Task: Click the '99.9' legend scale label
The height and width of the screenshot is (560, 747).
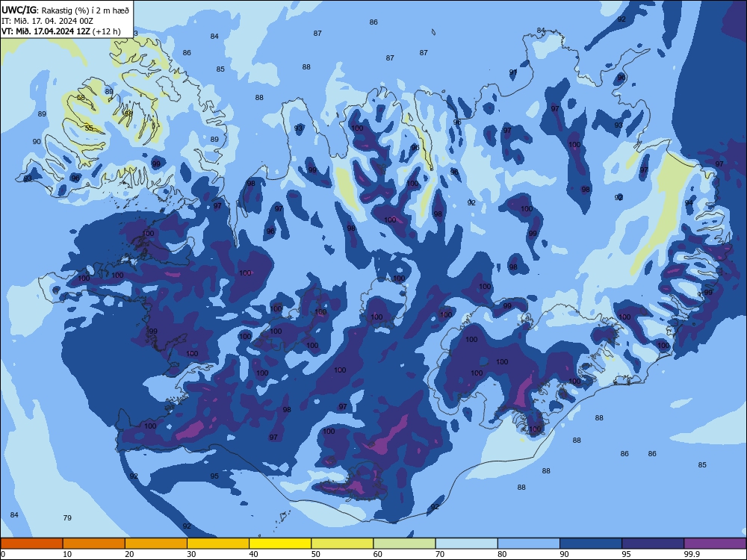Action: [692, 554]
